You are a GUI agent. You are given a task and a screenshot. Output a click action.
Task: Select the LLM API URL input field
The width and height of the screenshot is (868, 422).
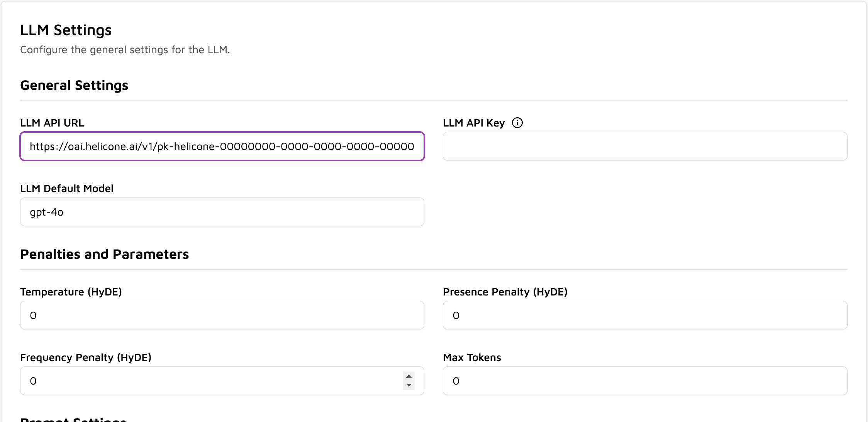222,147
